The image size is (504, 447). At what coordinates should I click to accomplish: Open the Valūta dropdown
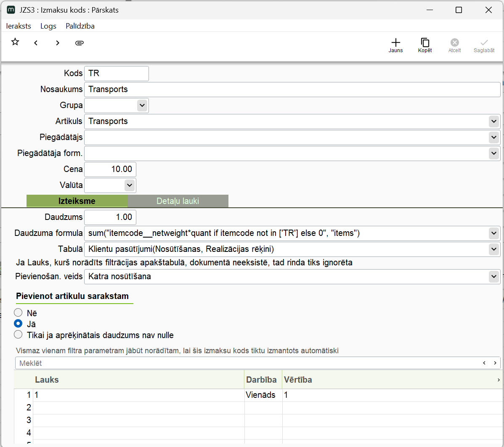tap(129, 185)
